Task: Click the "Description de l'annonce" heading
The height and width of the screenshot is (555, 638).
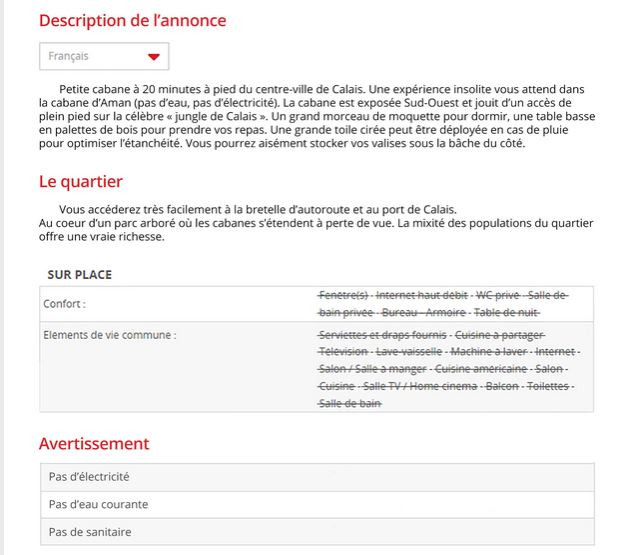Action: tap(132, 20)
